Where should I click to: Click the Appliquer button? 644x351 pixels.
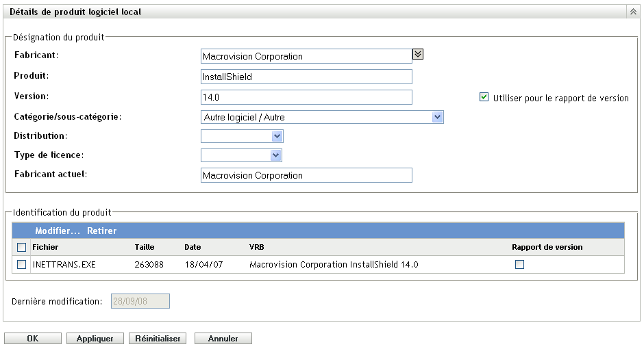tap(95, 338)
